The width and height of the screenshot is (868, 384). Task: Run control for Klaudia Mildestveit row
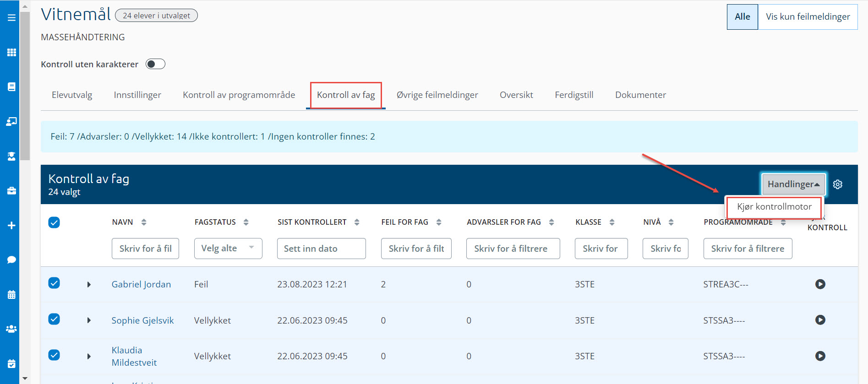(820, 356)
